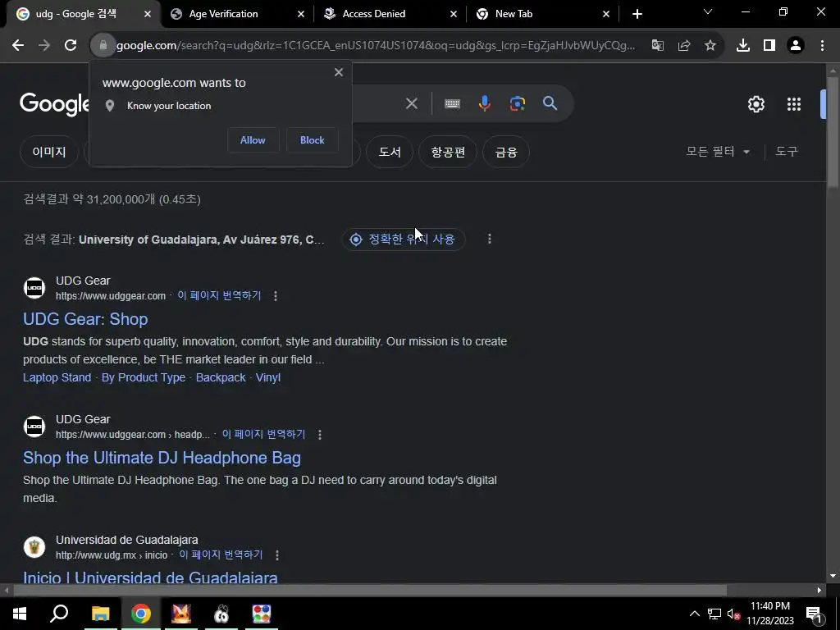Open the Laptop Stand sitelink
This screenshot has height=630, width=840.
[57, 377]
